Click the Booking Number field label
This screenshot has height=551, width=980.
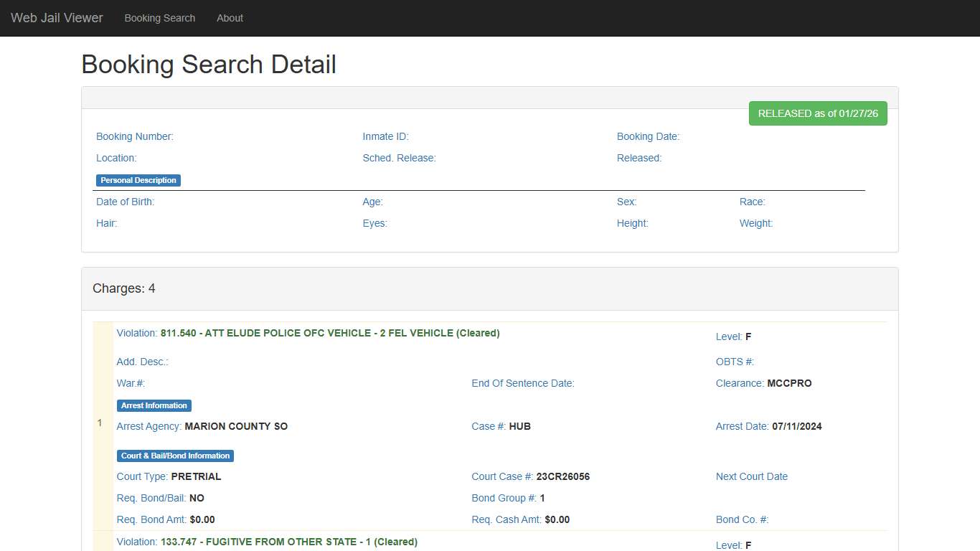point(135,136)
